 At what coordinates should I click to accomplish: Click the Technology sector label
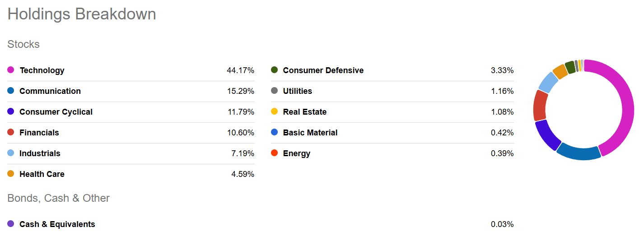42,70
